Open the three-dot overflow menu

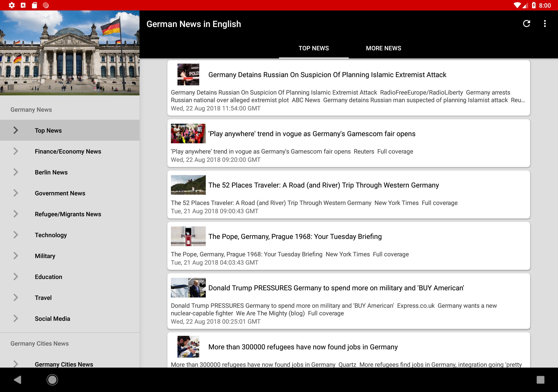[x=545, y=24]
